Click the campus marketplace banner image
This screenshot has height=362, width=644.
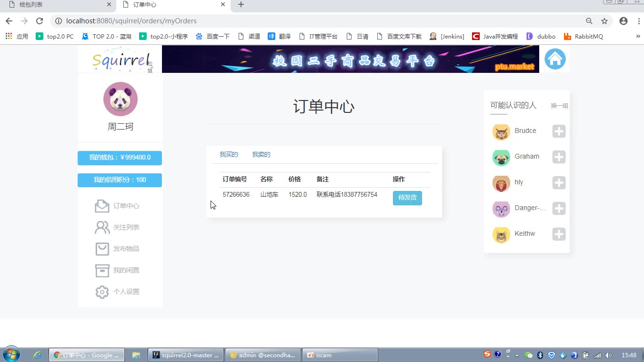pyautogui.click(x=351, y=59)
